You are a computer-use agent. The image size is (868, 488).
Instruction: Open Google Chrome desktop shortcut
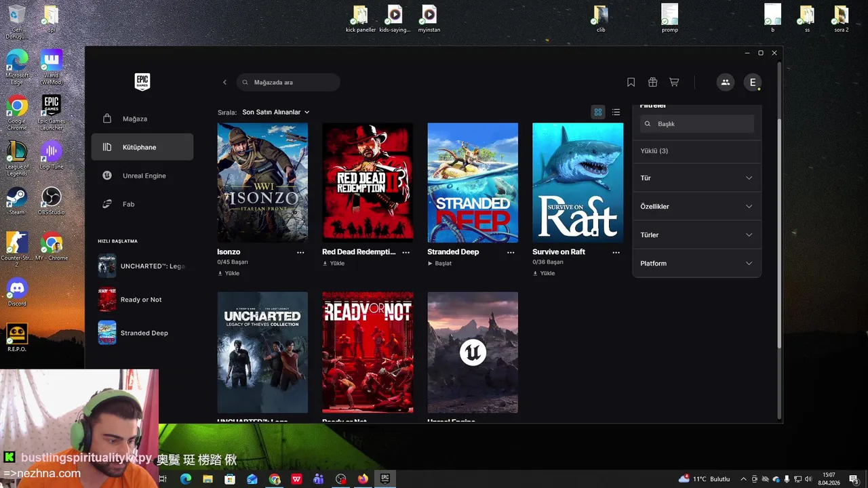(17, 113)
